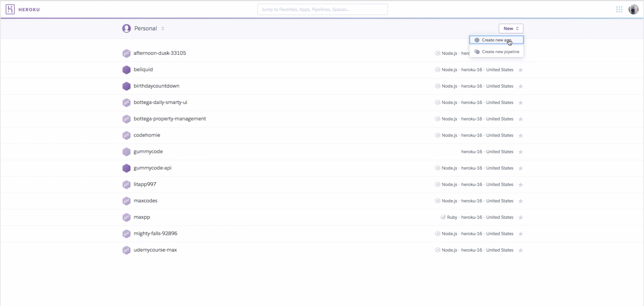This screenshot has height=306, width=644.
Task: Open the maxpp app
Action: coord(142,217)
